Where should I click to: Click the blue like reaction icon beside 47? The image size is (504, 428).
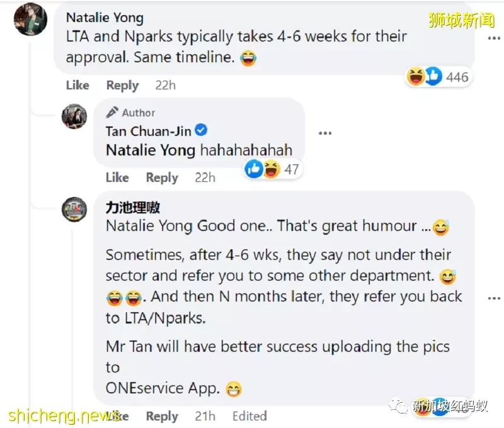point(254,169)
